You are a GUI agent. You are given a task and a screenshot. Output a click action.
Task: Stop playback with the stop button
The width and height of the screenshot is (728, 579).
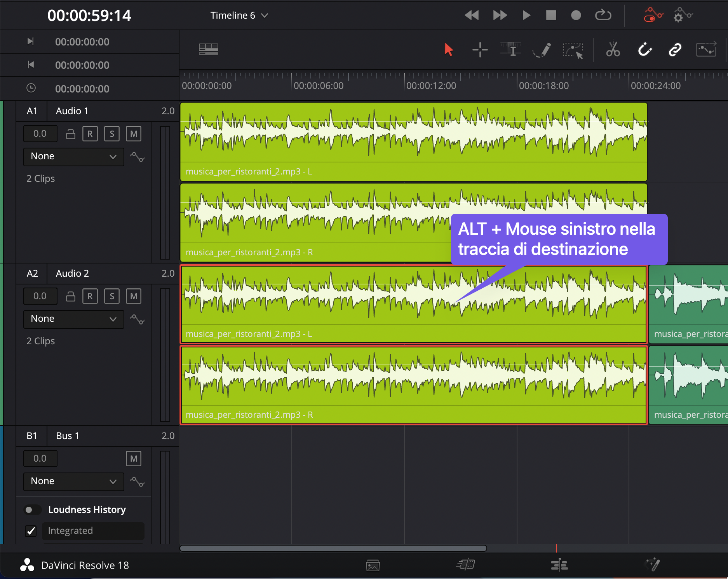pyautogui.click(x=551, y=16)
